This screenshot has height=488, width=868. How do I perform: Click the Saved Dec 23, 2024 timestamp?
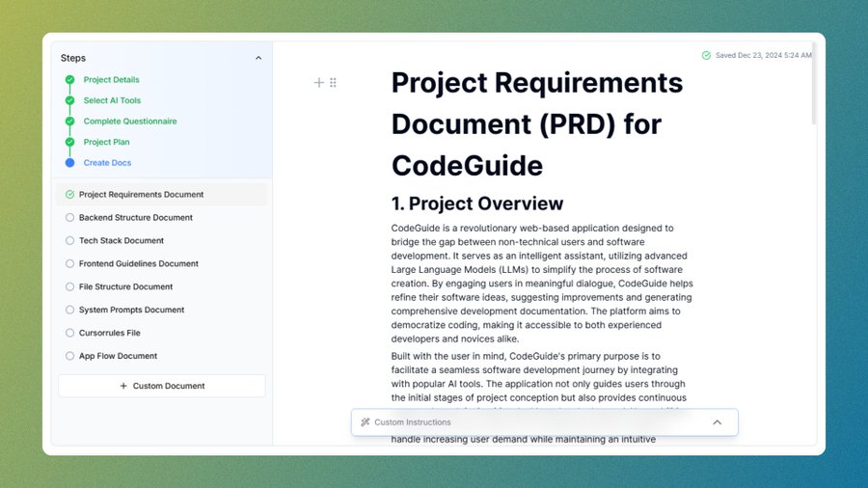764,55
